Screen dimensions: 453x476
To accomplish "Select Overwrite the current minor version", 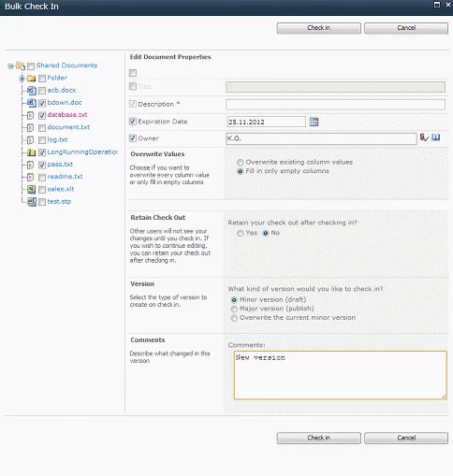I will (234, 318).
